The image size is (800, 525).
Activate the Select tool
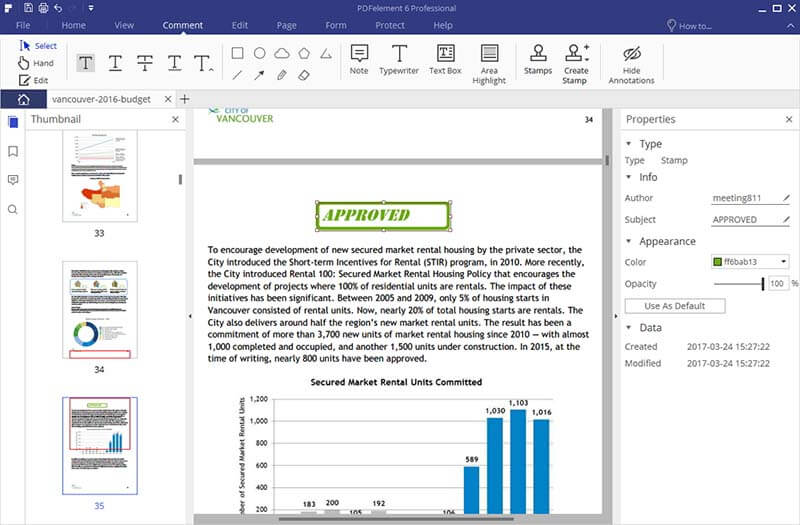[38, 46]
